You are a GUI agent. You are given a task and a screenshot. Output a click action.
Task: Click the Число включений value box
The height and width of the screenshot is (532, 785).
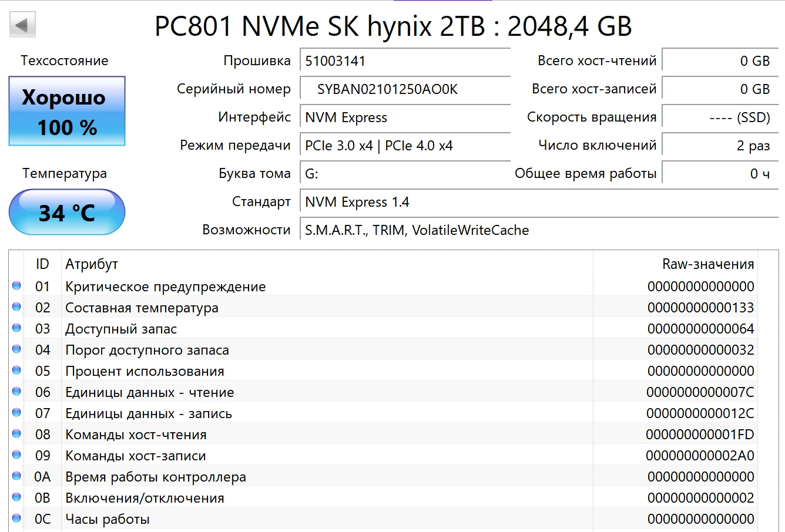tap(720, 146)
